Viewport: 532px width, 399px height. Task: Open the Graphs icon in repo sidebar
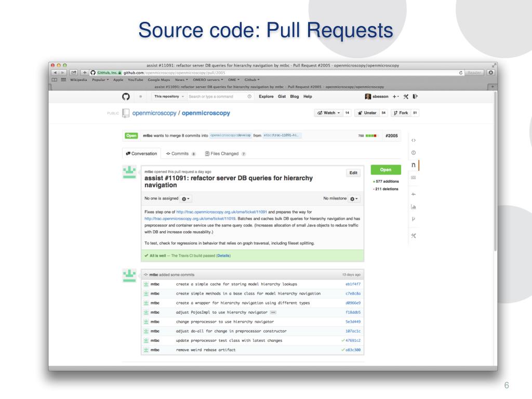pos(413,207)
